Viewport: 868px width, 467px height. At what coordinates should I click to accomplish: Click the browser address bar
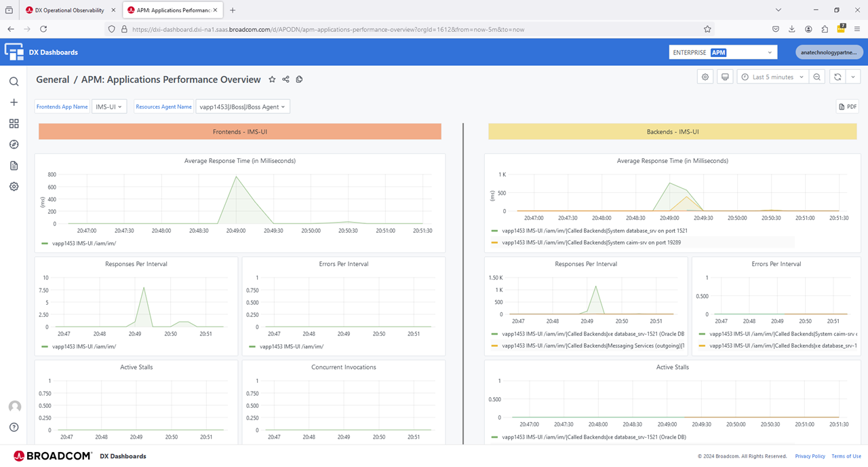pos(407,29)
